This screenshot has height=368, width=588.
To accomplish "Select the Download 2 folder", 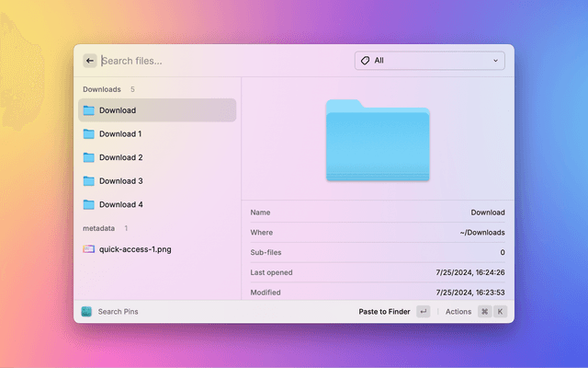I will 156,157.
